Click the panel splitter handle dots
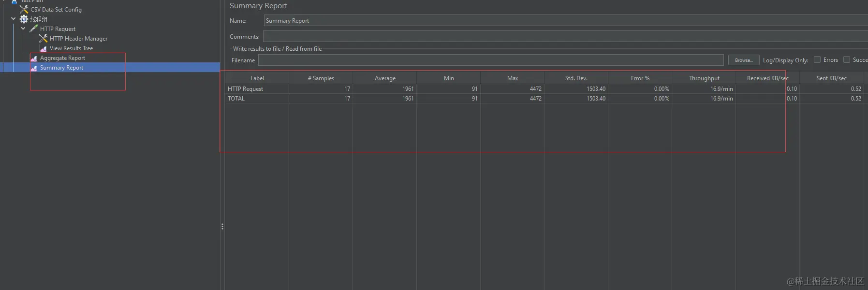The width and height of the screenshot is (868, 290). [x=222, y=226]
